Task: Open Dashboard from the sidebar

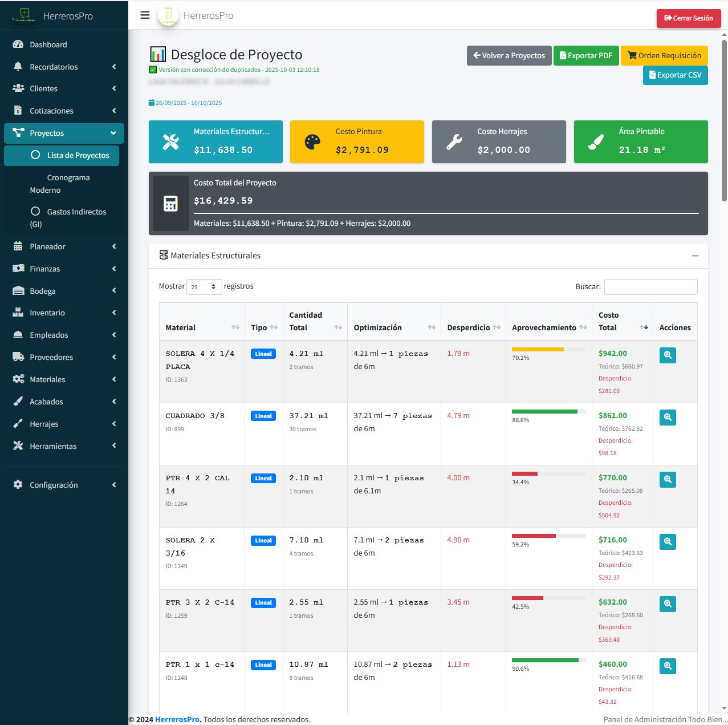Action: (x=48, y=44)
